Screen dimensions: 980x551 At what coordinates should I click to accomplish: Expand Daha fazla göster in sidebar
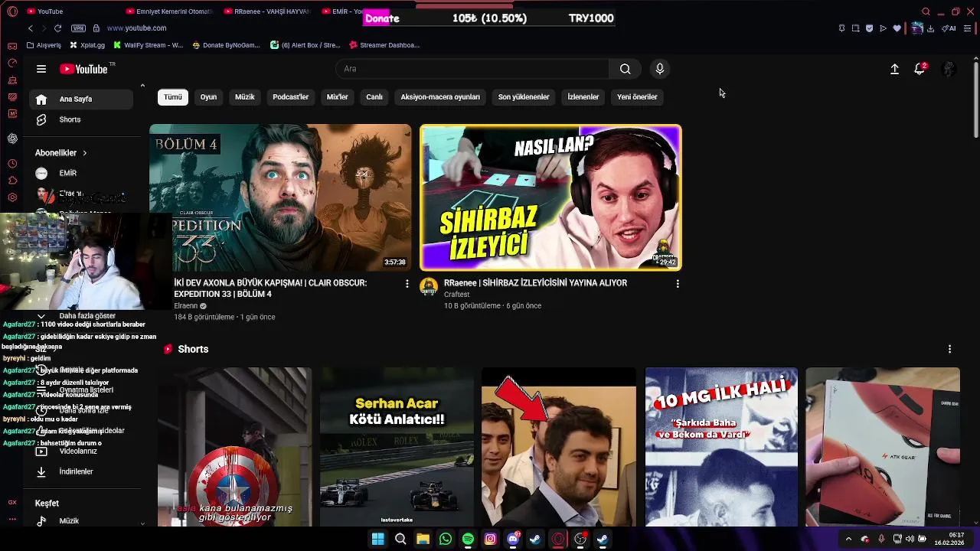(x=81, y=315)
